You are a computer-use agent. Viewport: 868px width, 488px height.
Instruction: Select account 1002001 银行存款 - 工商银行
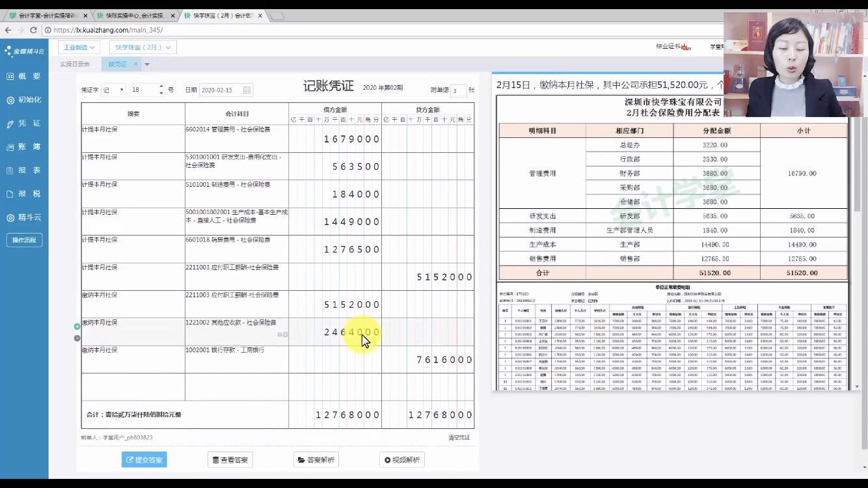coord(237,359)
